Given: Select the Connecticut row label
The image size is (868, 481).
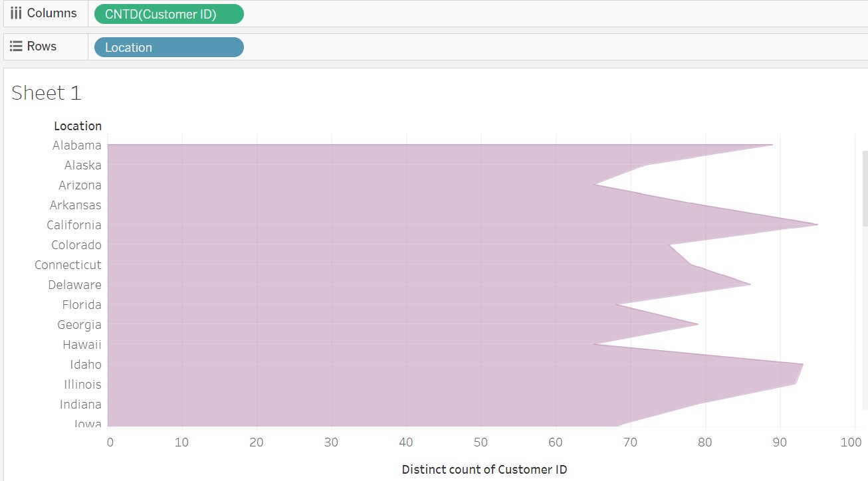Looking at the screenshot, I should tap(68, 265).
